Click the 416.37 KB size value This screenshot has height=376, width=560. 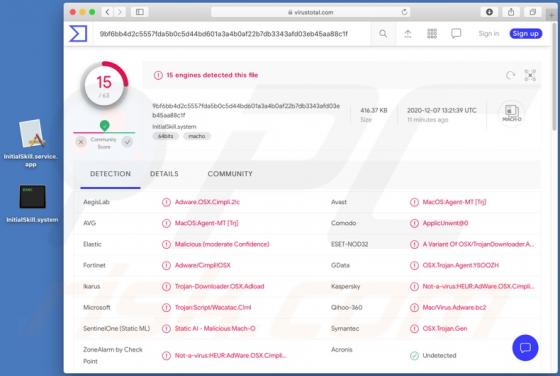pos(374,110)
